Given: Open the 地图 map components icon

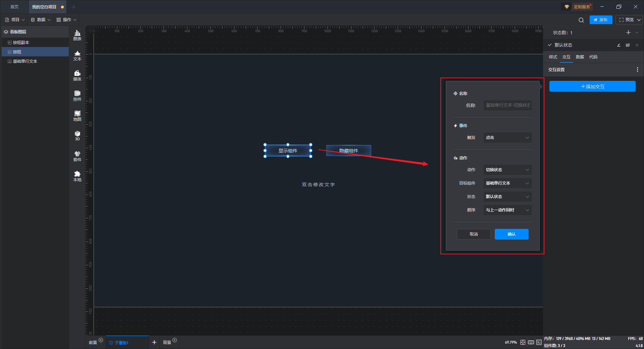Looking at the screenshot, I should pyautogui.click(x=77, y=116).
